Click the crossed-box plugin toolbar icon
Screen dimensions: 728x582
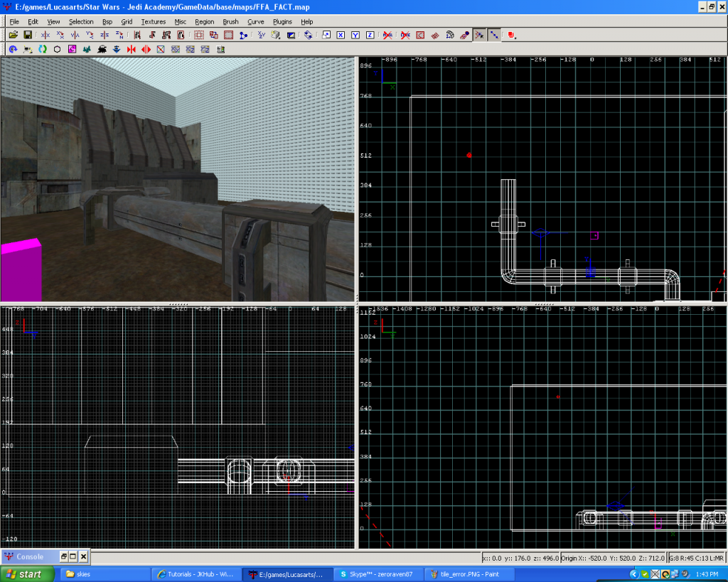pyautogui.click(x=161, y=49)
